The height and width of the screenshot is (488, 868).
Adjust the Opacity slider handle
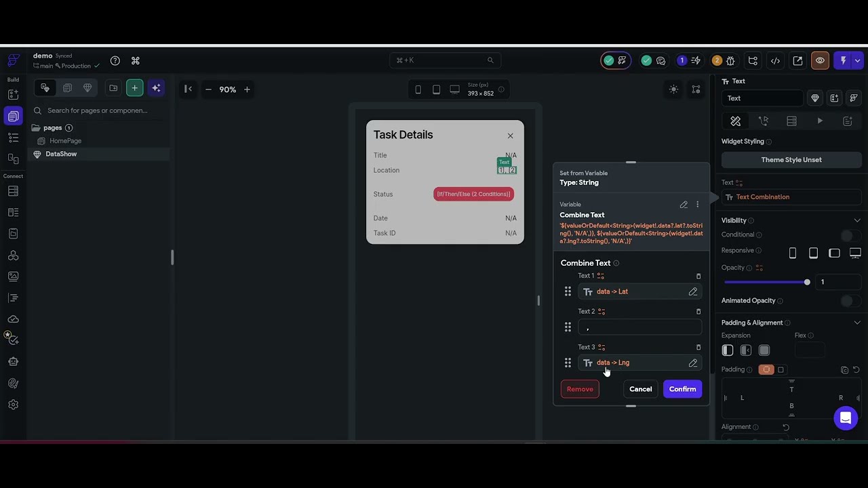[x=807, y=282]
